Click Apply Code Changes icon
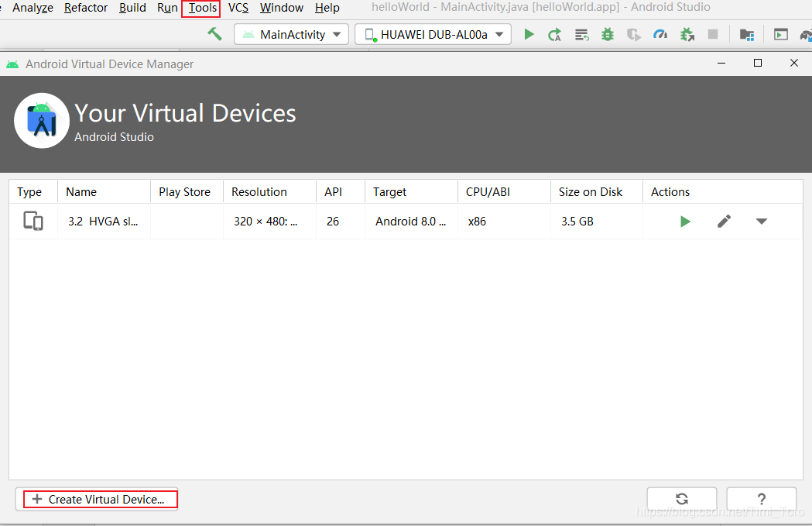The height and width of the screenshot is (526, 812). [581, 35]
